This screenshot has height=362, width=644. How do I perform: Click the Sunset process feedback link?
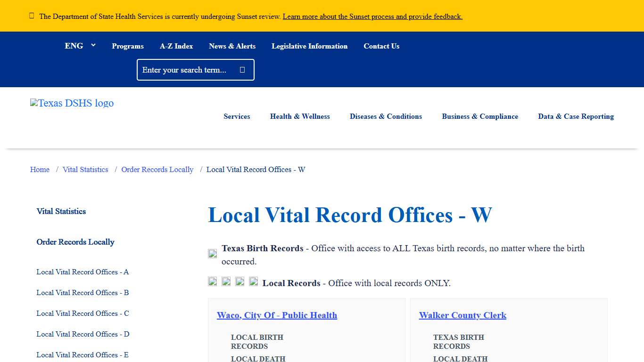pos(372,16)
